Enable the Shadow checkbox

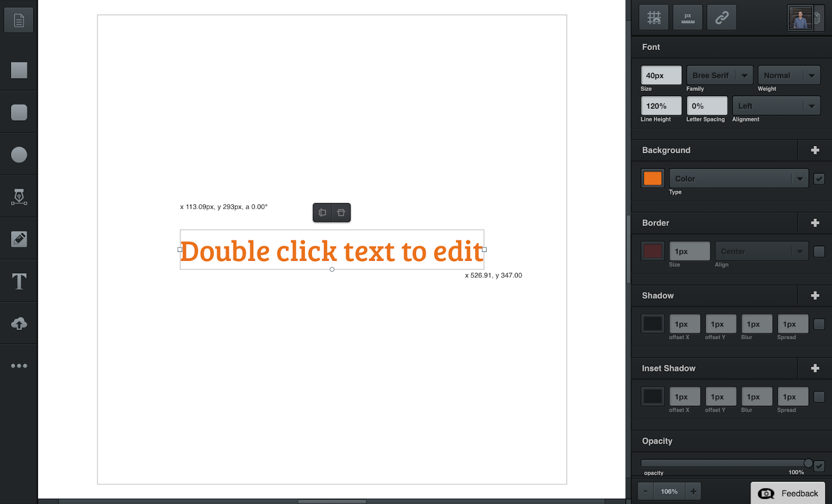[x=819, y=324]
